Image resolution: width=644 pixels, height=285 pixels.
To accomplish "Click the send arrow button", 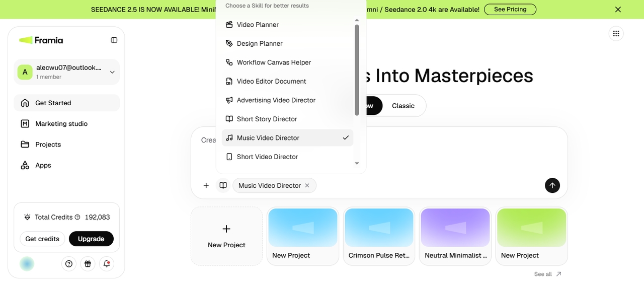I will pos(552,185).
